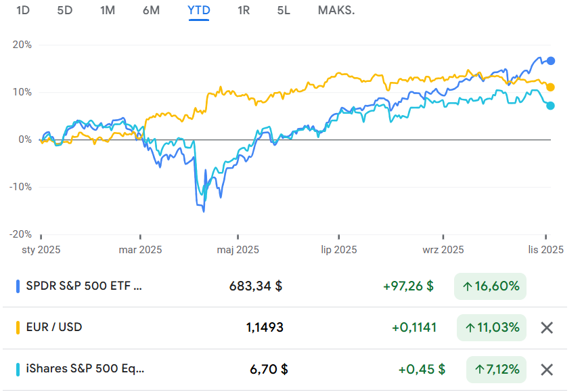Click the wrz 2025 axis label
The height and width of the screenshot is (392, 582).
coord(443,250)
